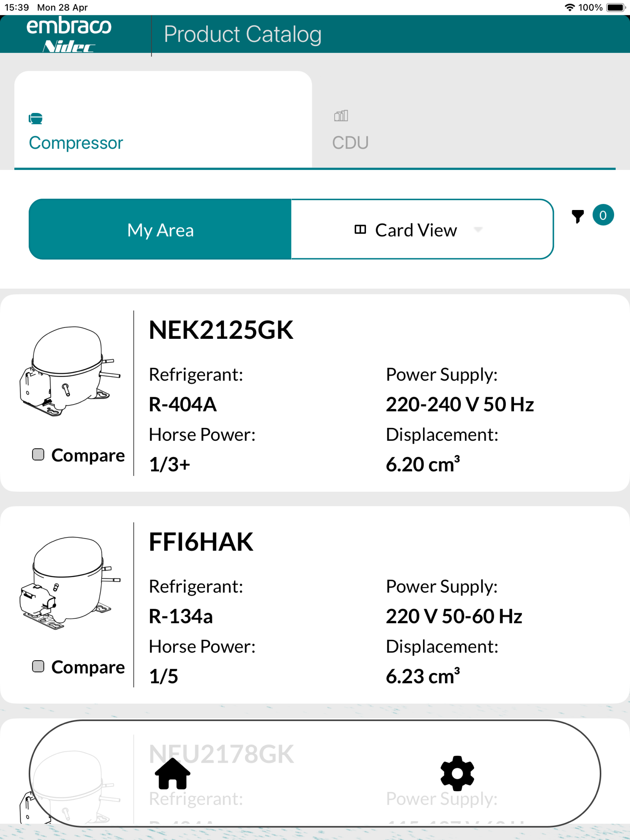Enable Compare for NEK2125GK
Viewport: 630px width, 840px height.
click(x=38, y=454)
